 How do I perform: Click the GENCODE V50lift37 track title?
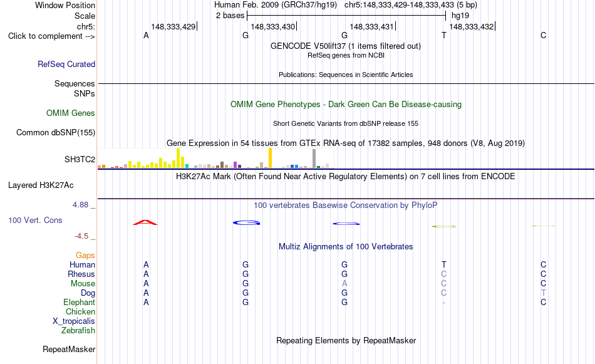(346, 46)
